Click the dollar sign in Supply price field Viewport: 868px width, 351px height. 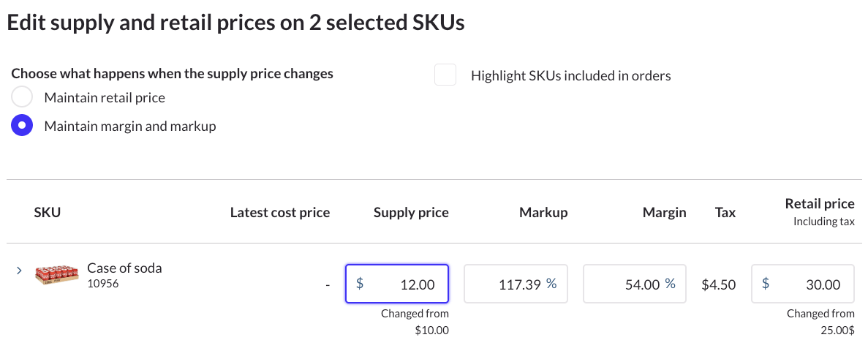tap(359, 284)
